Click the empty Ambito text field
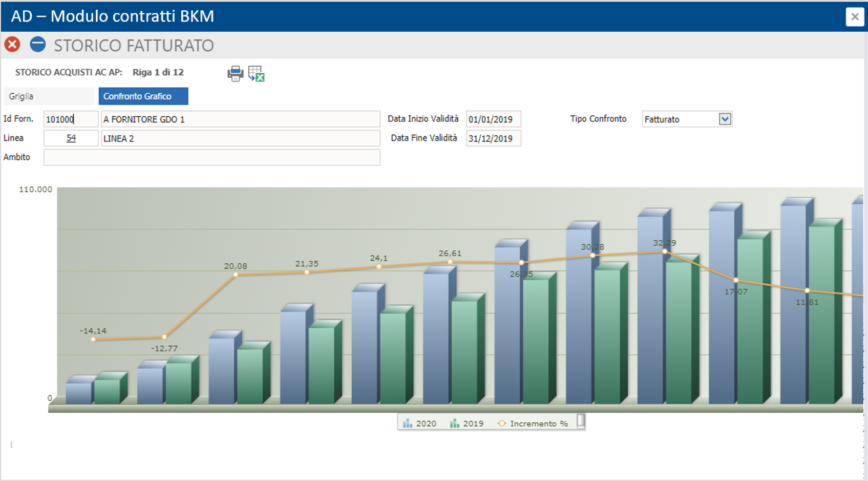The image size is (868, 481). 211,157
